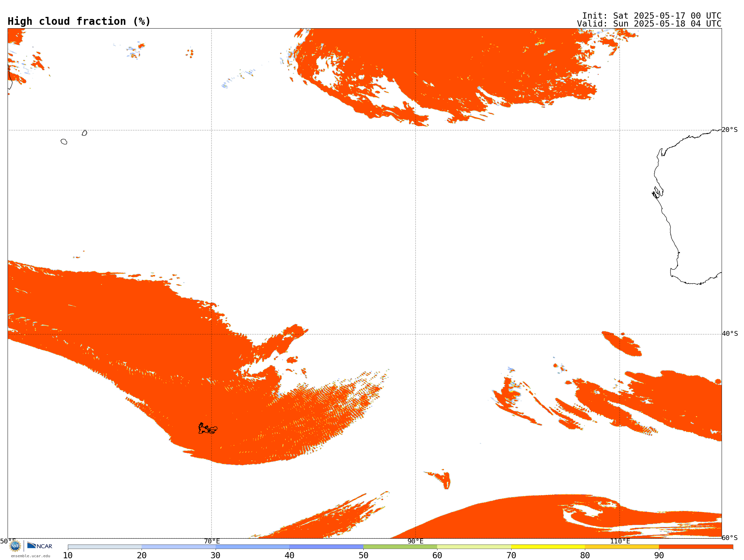Pick the above-90 orange-red colorbar segment
The width and height of the screenshot is (744, 560).
pyautogui.click(x=696, y=547)
